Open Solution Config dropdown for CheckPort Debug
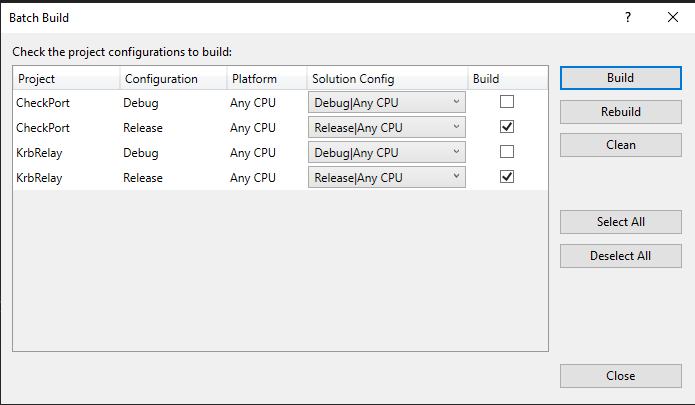The width and height of the screenshot is (695, 405). click(386, 102)
